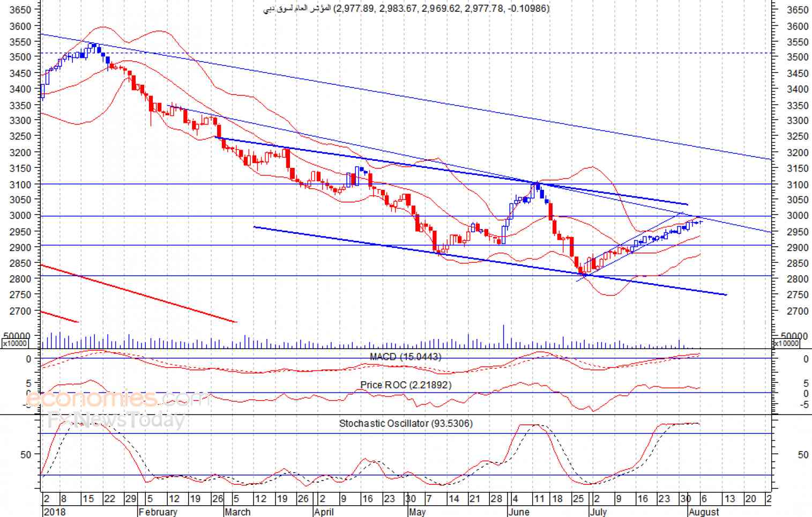Viewport: 812px width, 517px height.
Task: Click date label 21 on the time axis
Action: pyautogui.click(x=474, y=499)
